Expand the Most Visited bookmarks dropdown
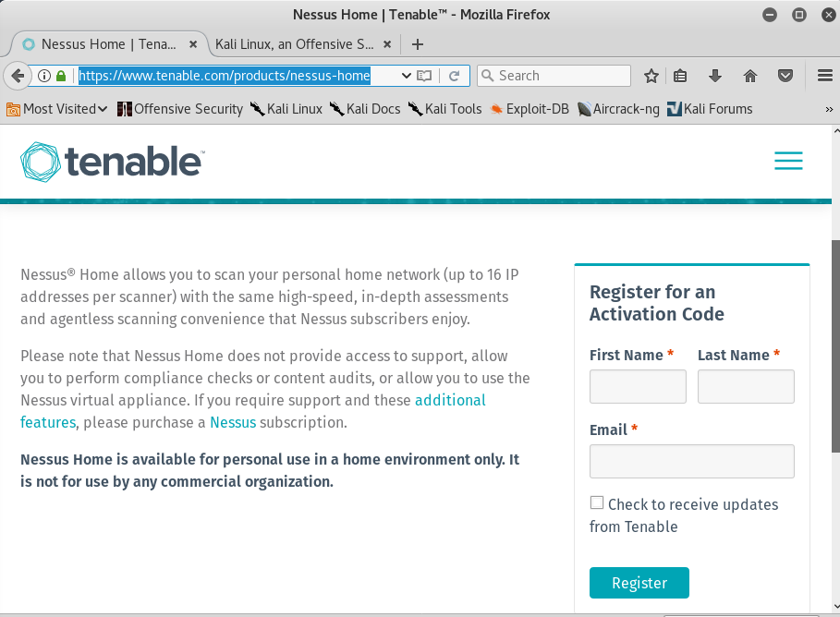840x617 pixels. [x=56, y=109]
